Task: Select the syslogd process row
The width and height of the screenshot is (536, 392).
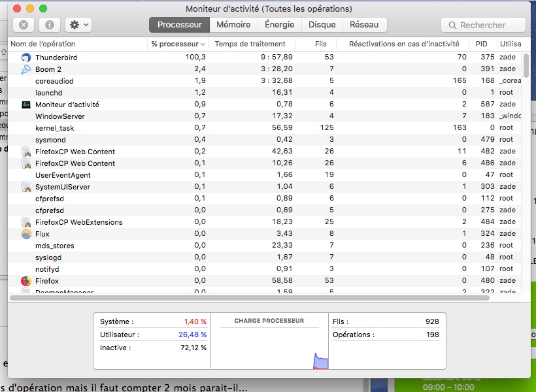Action: point(265,257)
